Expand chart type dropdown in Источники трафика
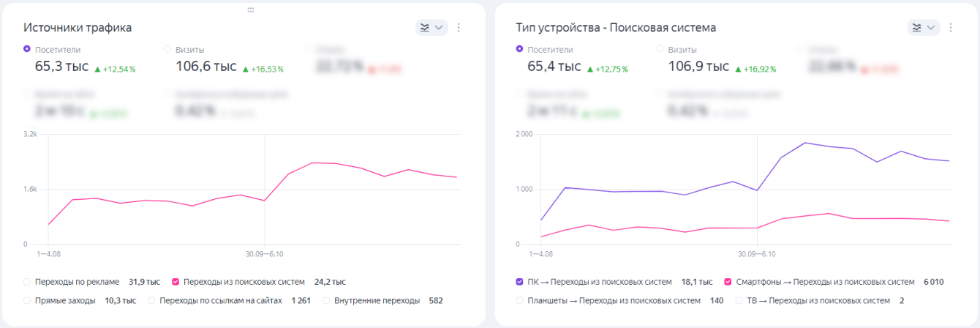980x328 pixels. coord(431,28)
